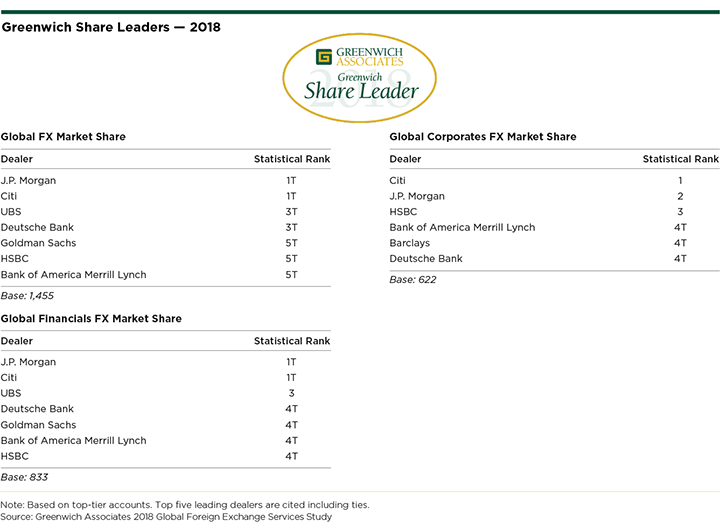
Task: Select Deutsche Bank in Global FX table
Action: [x=37, y=228]
